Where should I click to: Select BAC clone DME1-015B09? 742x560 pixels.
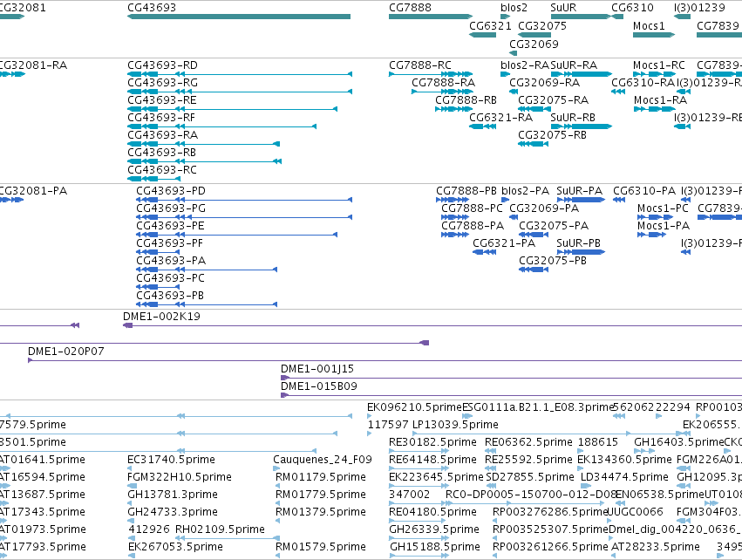coord(319,386)
